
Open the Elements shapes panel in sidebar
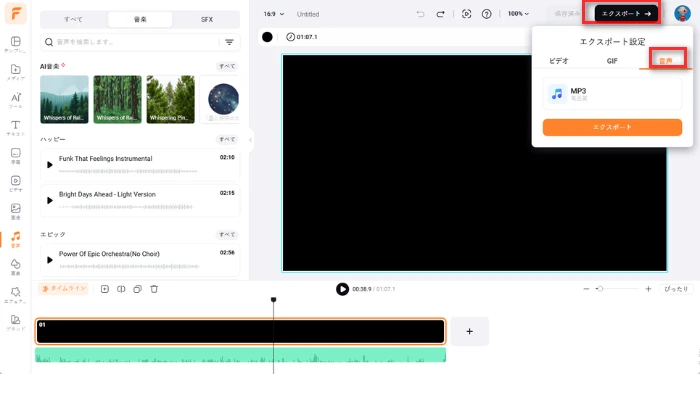[15, 267]
